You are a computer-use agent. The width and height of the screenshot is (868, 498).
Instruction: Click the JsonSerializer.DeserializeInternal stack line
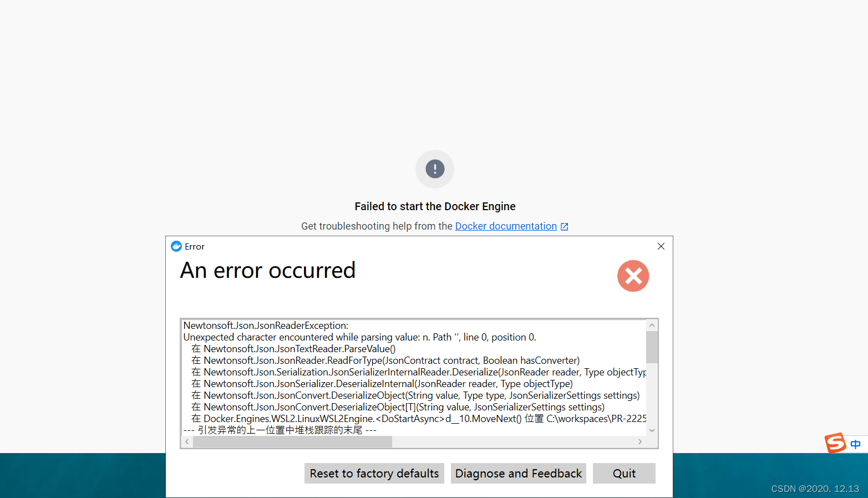382,384
